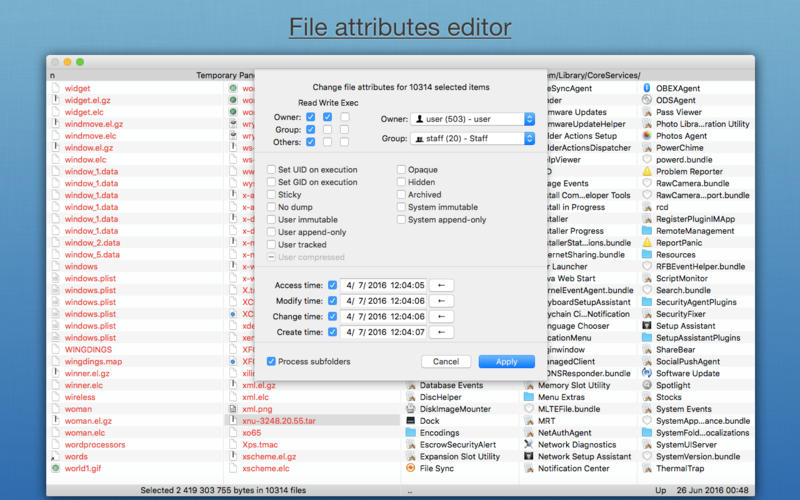The image size is (800, 500).
Task: Click the Spotlight magnifier icon
Action: click(647, 385)
